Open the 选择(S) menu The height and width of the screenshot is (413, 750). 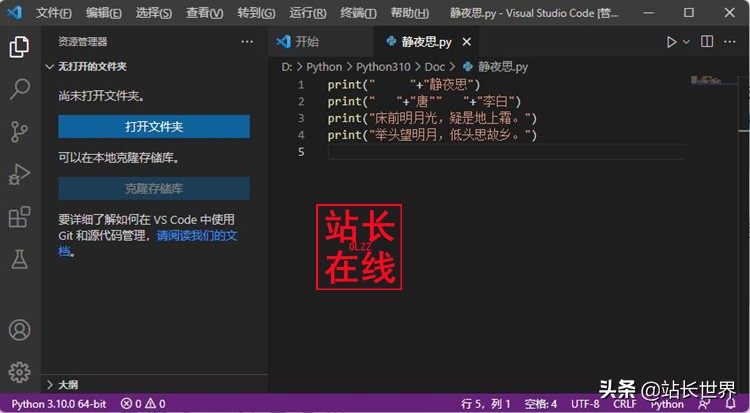click(x=154, y=13)
